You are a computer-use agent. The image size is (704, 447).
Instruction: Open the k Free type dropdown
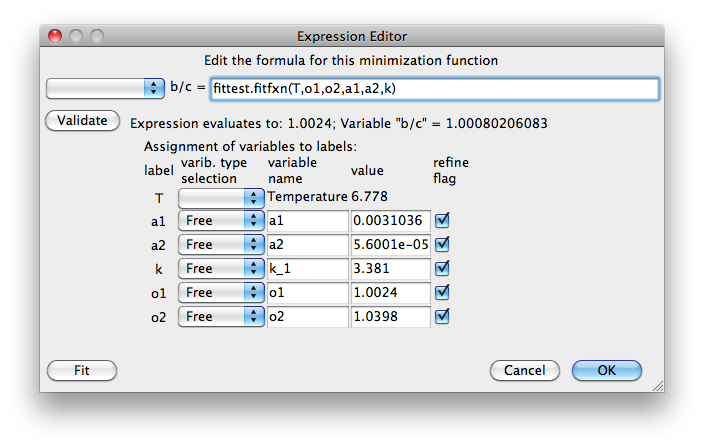point(221,268)
